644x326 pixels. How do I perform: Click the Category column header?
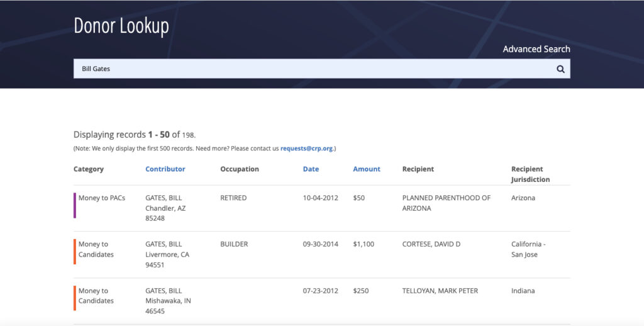(x=89, y=169)
